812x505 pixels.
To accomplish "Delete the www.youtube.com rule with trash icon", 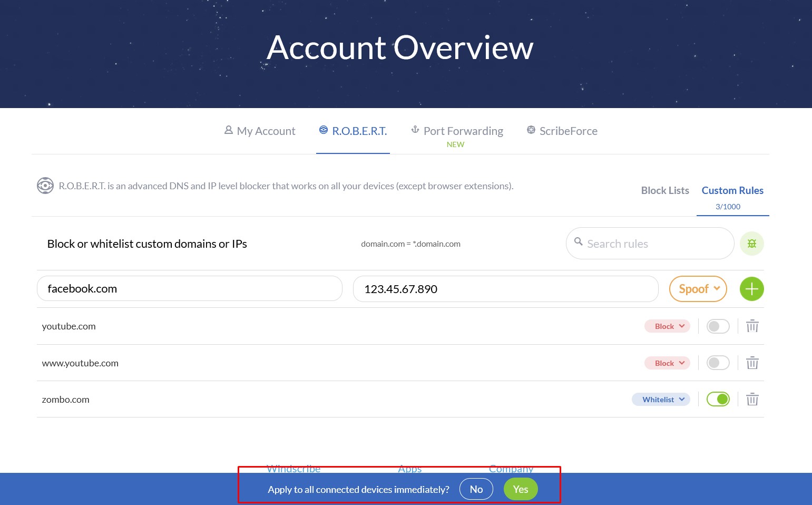I will 752,363.
